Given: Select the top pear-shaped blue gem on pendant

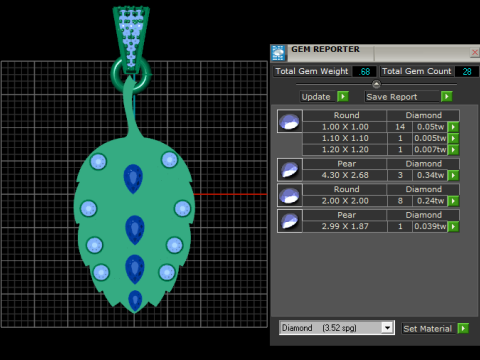Looking at the screenshot, I should point(133,179).
